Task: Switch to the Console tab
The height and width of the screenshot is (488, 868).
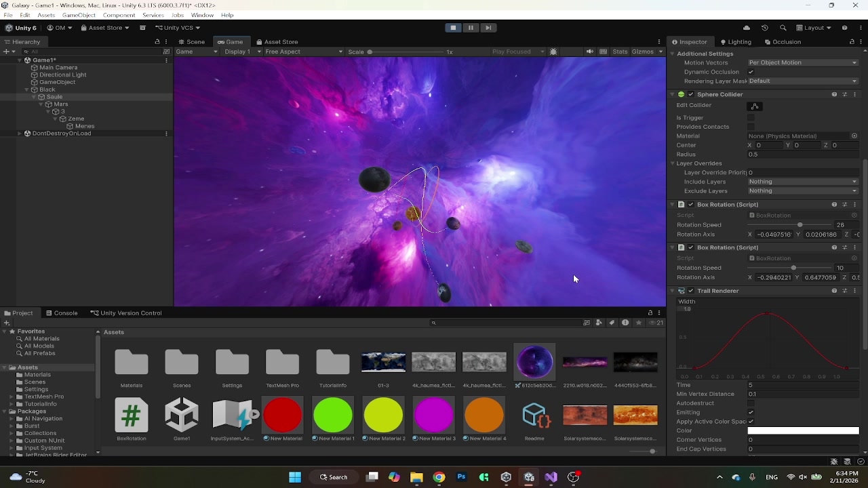Action: [62, 313]
